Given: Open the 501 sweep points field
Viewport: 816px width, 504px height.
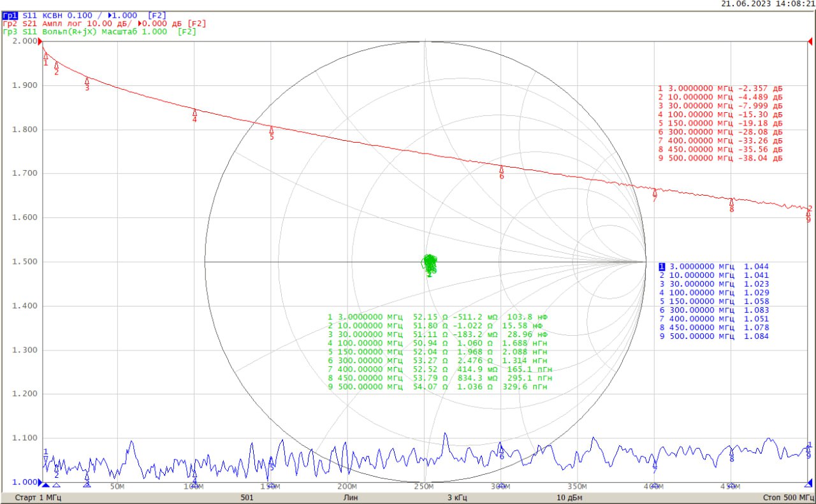Looking at the screenshot, I should [247, 497].
